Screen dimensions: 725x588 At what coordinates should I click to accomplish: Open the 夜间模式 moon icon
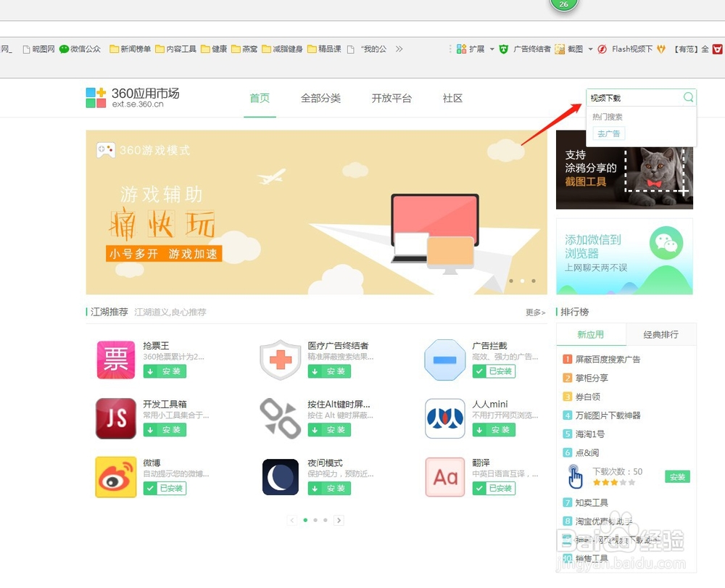(x=280, y=476)
